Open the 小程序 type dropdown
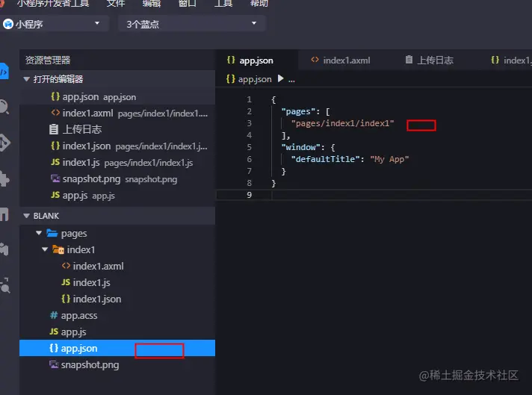 click(x=55, y=24)
